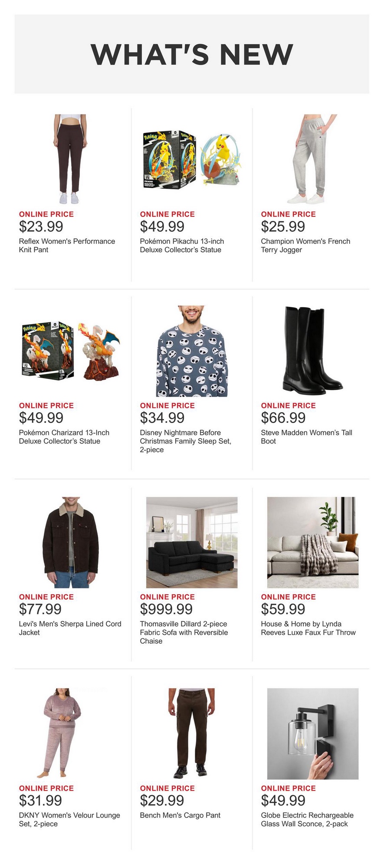This screenshot has height=868, width=384.
Task: View the Luxe Faux Fur Throw photo
Action: 313,542
